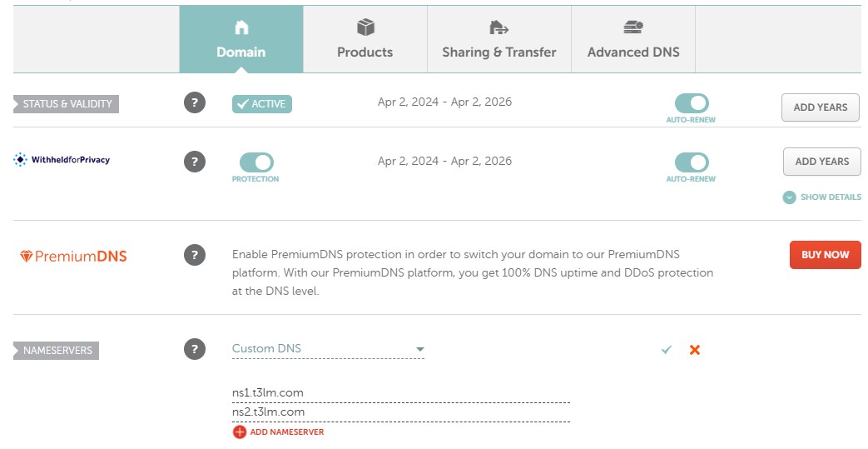Click red plus icon to add nameserver
868x449 pixels.
(x=240, y=432)
